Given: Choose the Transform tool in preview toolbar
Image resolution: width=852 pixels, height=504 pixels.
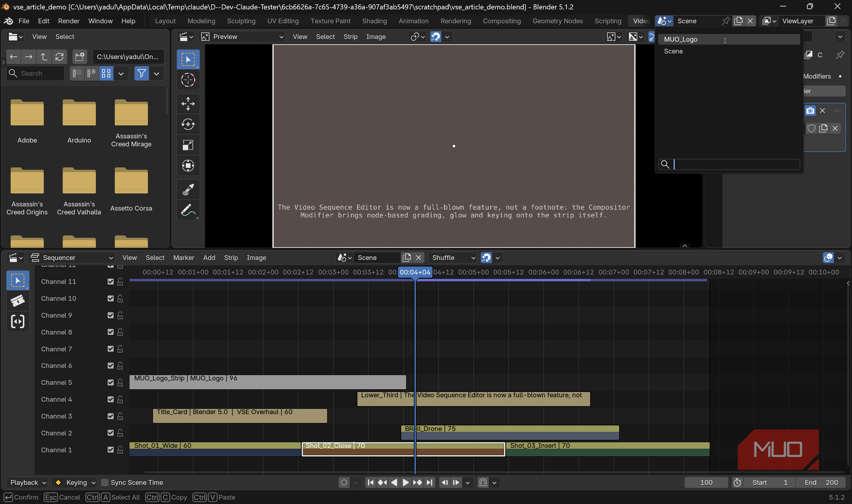Looking at the screenshot, I should coord(188,166).
